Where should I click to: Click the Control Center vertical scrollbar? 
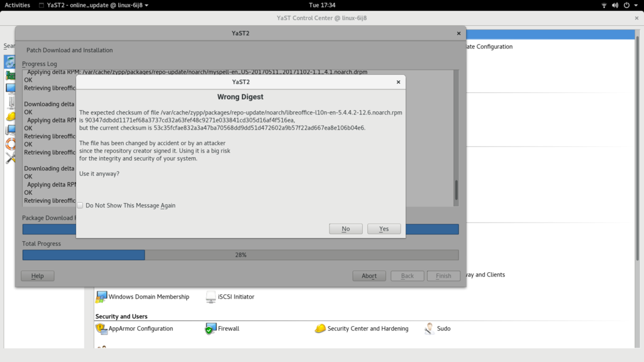(638, 148)
